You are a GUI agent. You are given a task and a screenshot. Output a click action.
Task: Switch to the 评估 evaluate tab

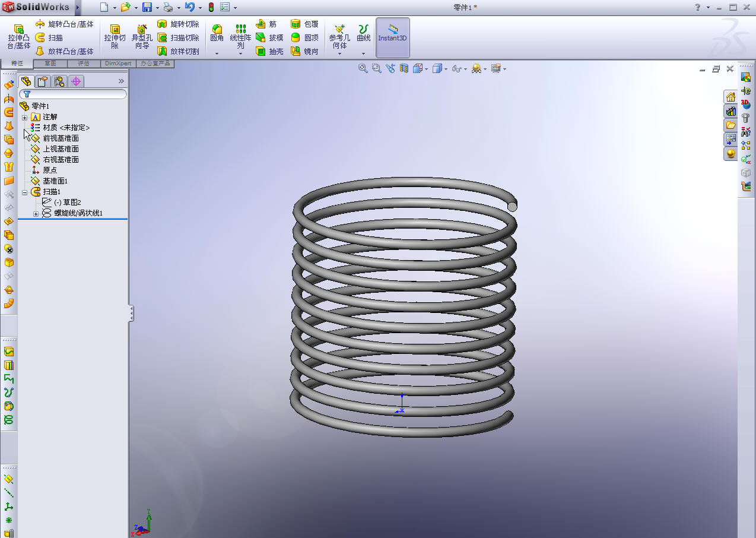click(x=84, y=64)
